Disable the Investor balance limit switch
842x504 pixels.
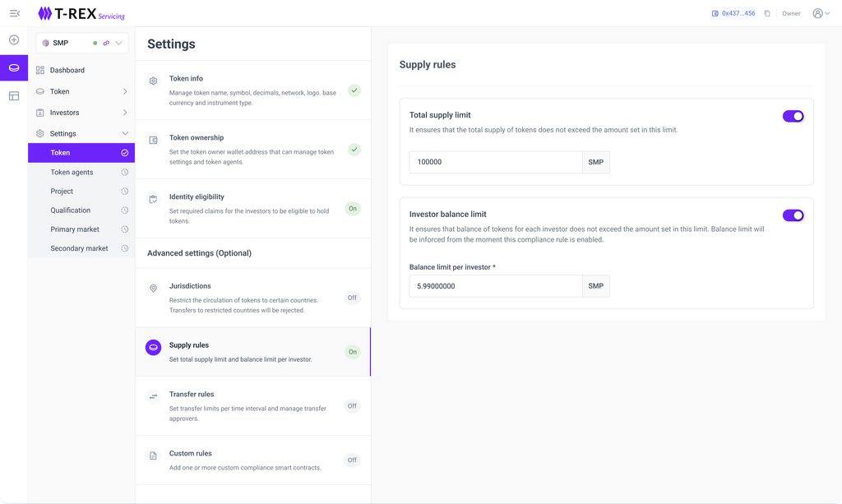click(x=793, y=215)
